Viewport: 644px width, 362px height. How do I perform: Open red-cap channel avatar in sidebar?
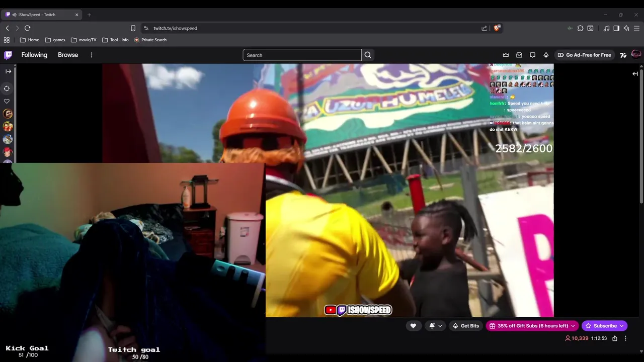7,151
